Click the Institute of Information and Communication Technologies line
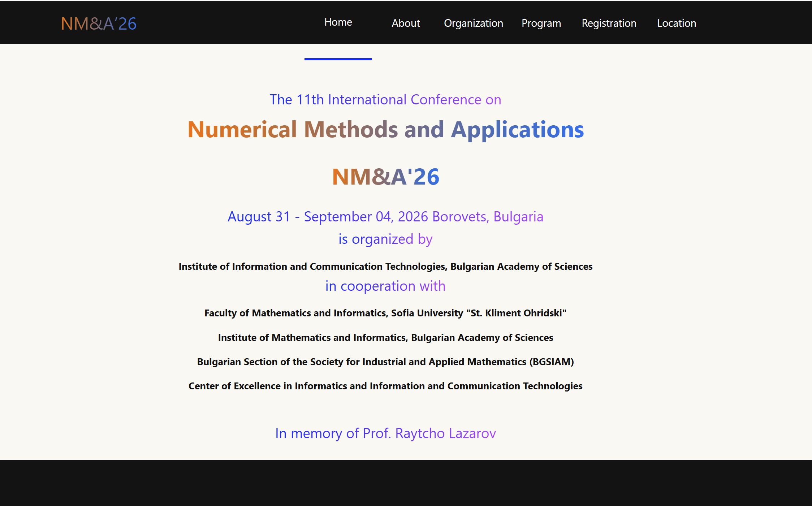812x506 pixels. point(385,267)
